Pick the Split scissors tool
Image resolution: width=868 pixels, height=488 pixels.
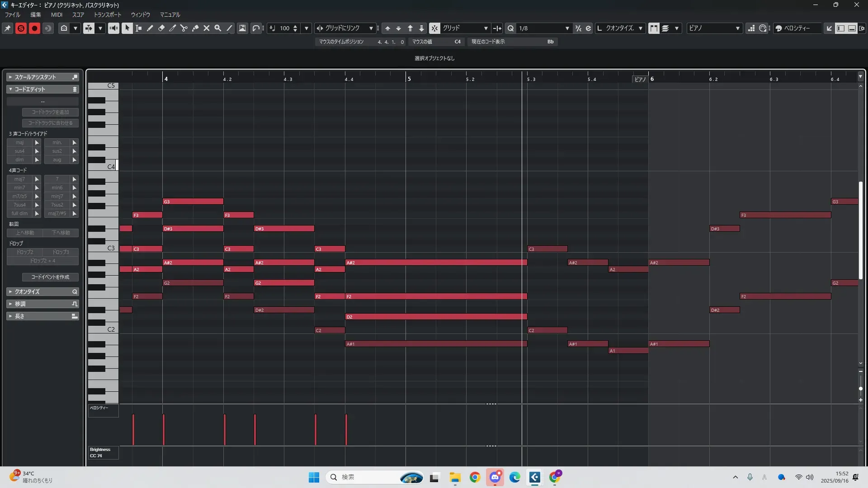pyautogui.click(x=184, y=28)
